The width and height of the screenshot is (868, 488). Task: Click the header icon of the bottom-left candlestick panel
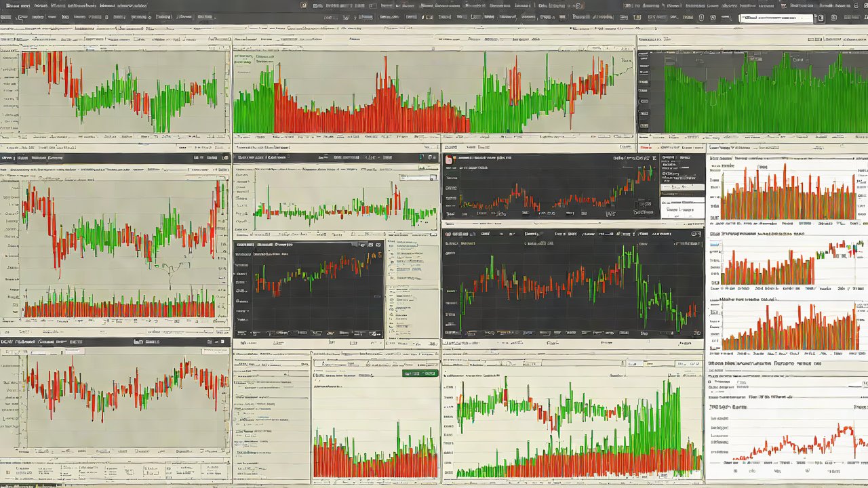(x=138, y=342)
